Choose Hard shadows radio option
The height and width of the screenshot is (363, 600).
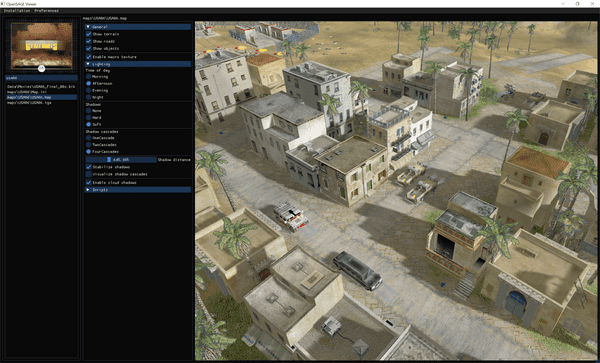pos(89,117)
